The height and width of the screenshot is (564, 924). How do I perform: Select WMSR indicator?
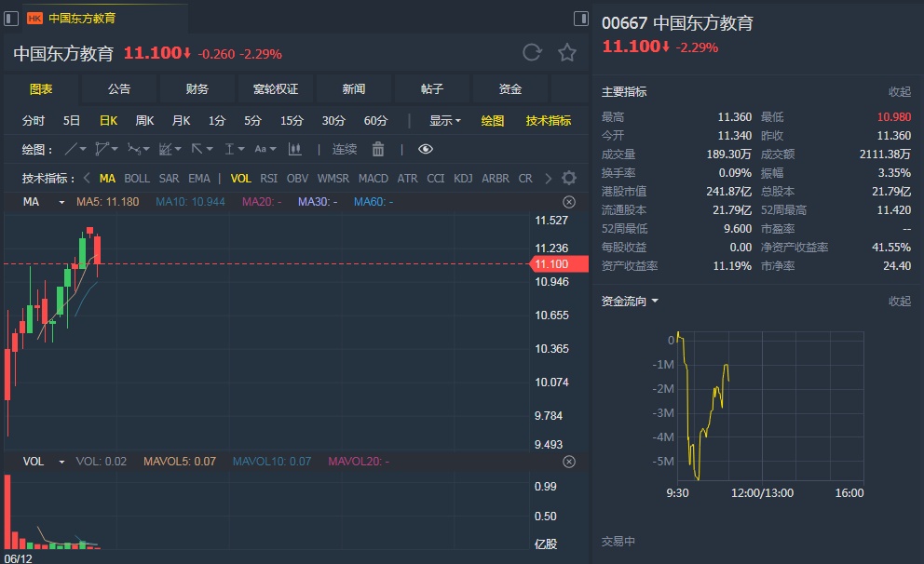(x=333, y=179)
